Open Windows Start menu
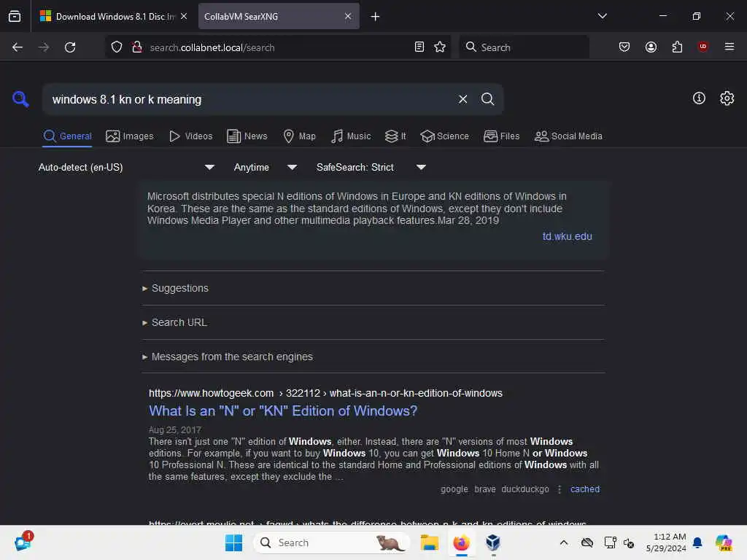747x560 pixels. coord(233,542)
